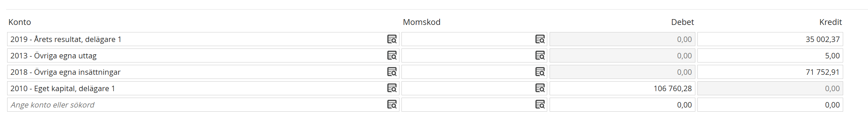
Task: Click the Kredit field showing 5,00
Action: point(770,56)
